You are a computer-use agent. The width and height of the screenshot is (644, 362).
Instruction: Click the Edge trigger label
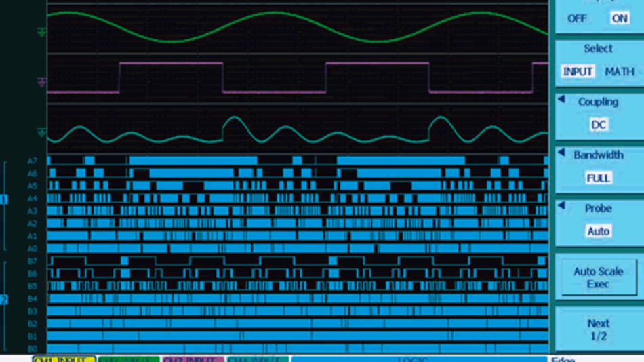pos(563,359)
